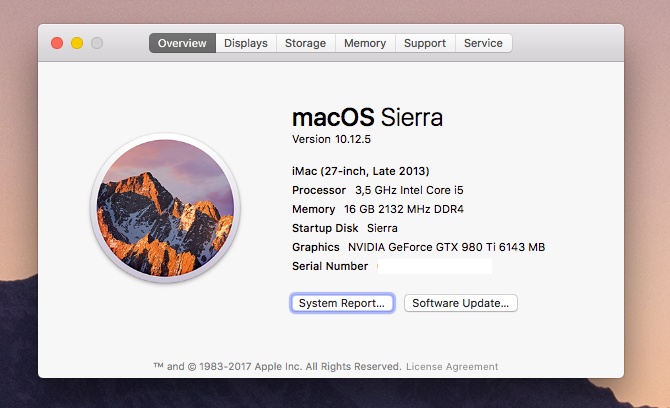
Task: Click the Apple Inc. copyright notice
Action: point(278,367)
